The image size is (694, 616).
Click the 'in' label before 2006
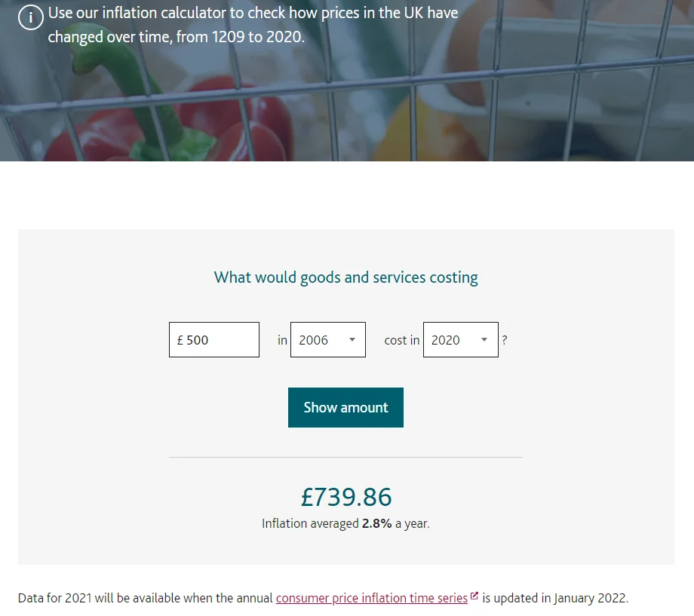282,340
